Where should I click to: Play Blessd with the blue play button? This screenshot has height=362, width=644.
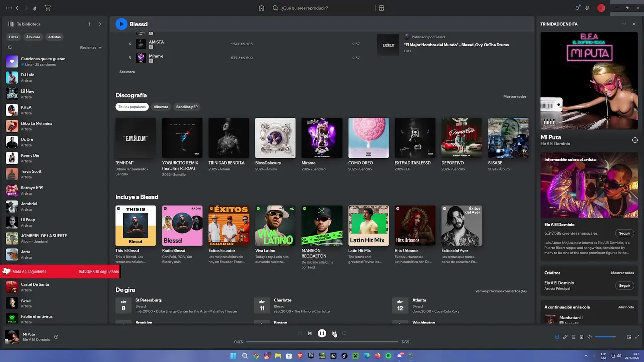coord(121,24)
